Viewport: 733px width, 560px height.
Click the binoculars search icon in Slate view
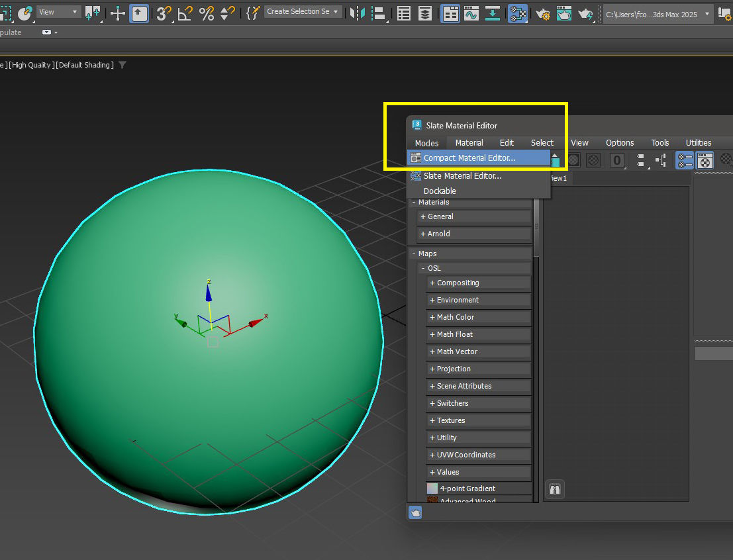pos(554,489)
